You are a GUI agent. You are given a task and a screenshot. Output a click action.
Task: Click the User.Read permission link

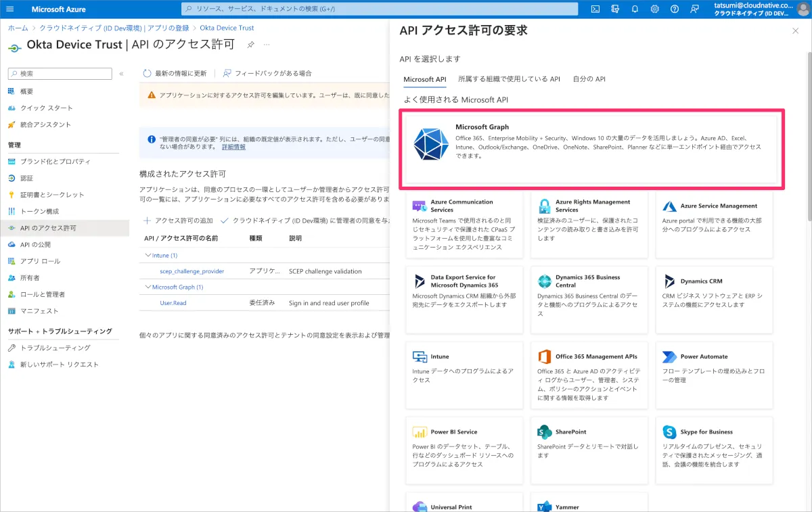click(x=173, y=303)
